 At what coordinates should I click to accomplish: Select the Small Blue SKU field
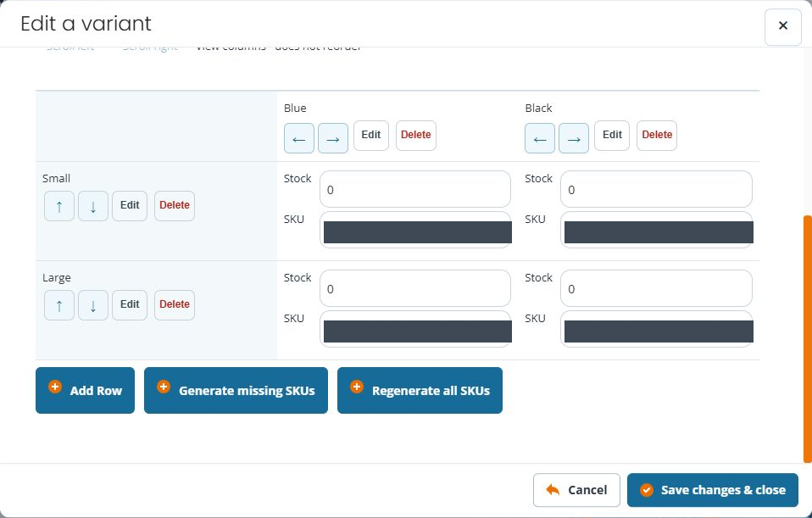pos(415,230)
